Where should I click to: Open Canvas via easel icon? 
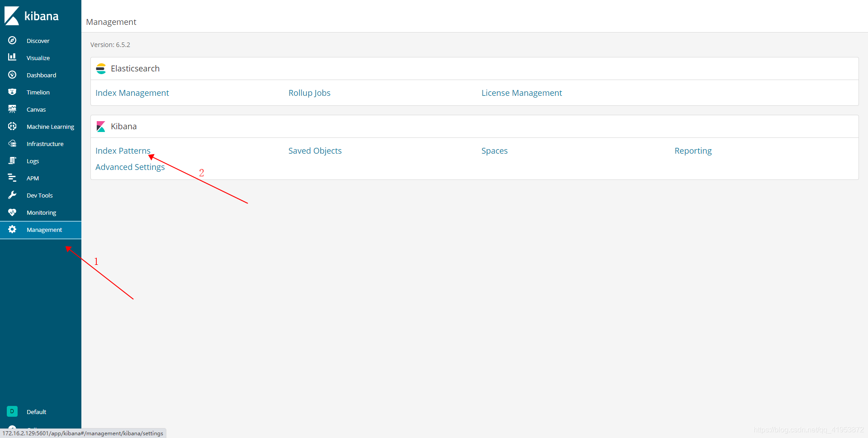12,109
